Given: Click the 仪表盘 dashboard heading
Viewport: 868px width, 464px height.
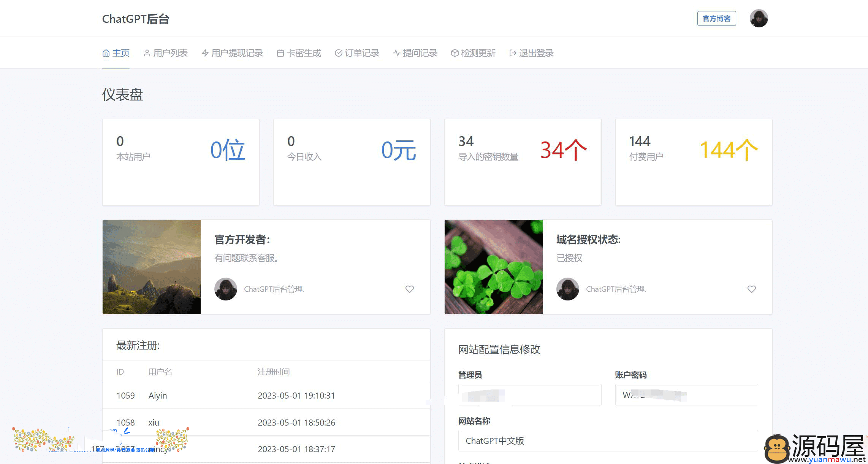Looking at the screenshot, I should 122,95.
